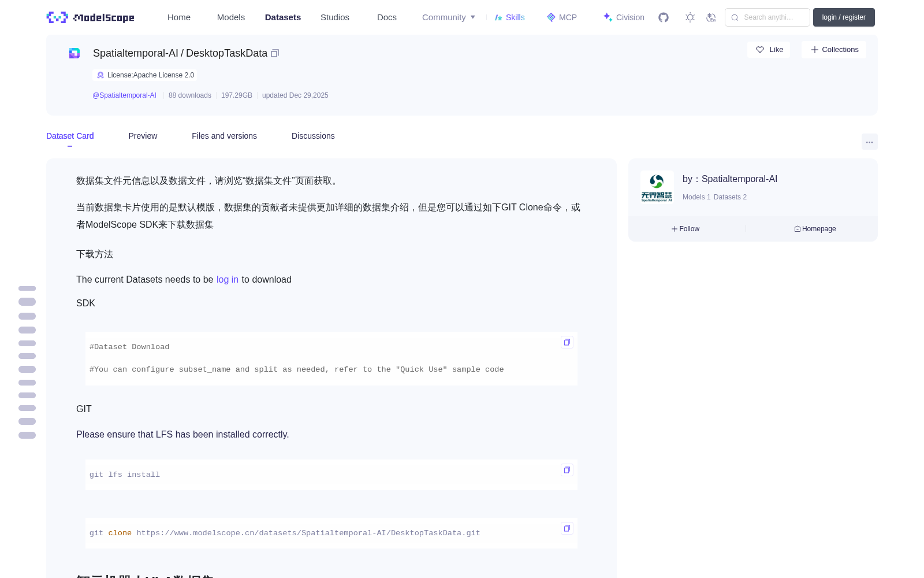Select the Dataset Card tab

click(70, 136)
